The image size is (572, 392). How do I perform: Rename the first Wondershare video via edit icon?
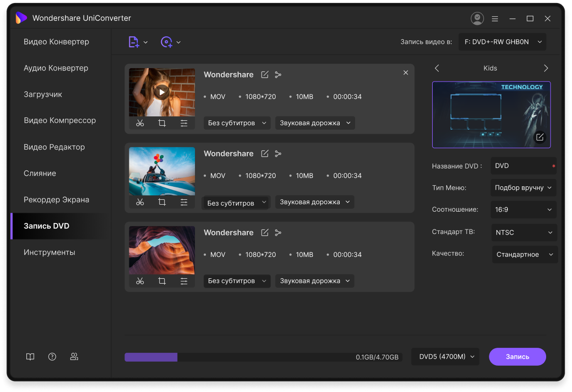265,75
